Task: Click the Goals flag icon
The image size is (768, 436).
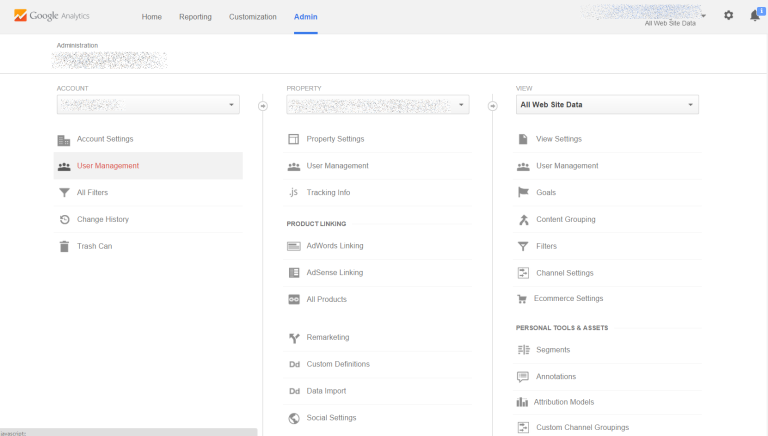Action: point(523,192)
